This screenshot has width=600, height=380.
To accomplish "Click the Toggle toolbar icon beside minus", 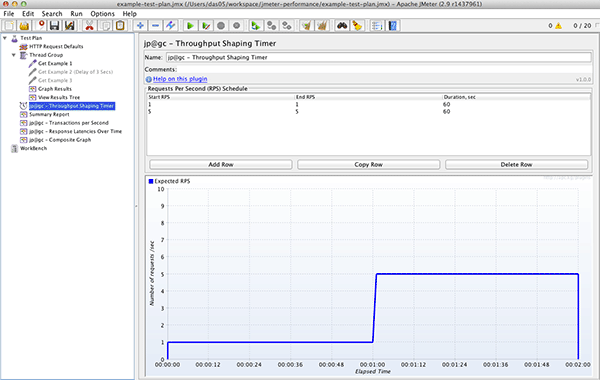I will pyautogui.click(x=170, y=26).
